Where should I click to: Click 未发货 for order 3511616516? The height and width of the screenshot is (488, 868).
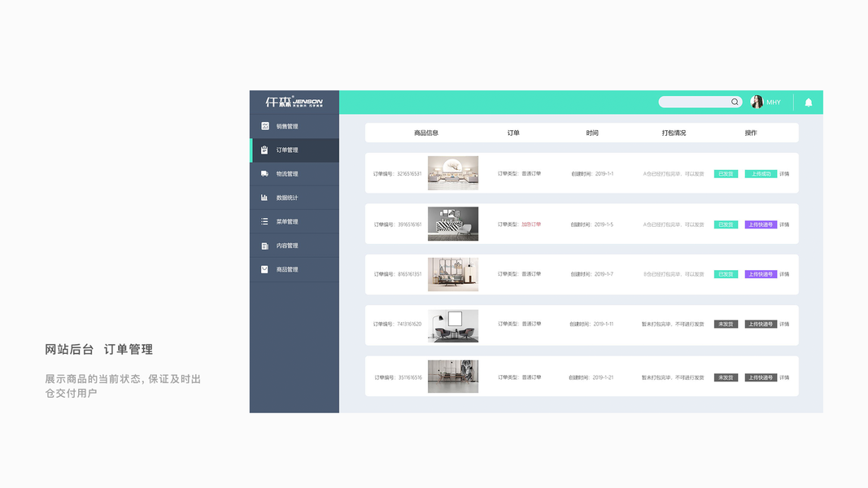click(x=726, y=377)
